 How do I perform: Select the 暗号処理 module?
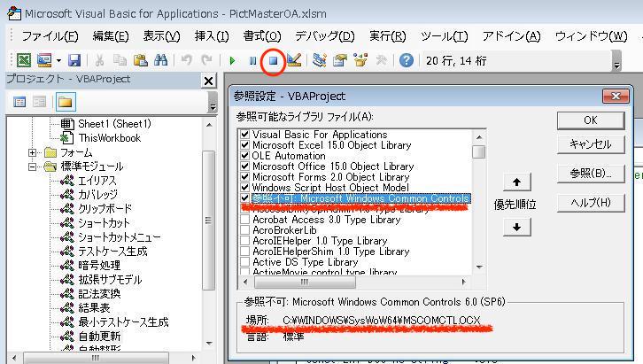[99, 265]
